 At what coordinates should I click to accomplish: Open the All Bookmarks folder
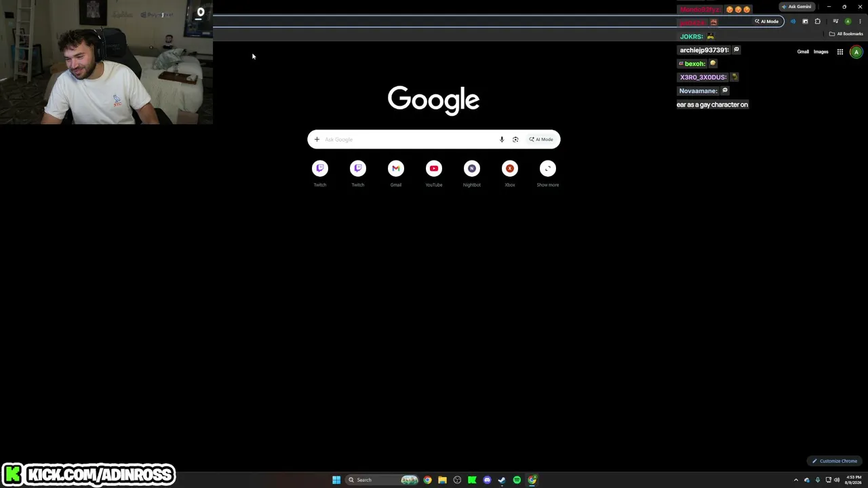click(x=846, y=34)
